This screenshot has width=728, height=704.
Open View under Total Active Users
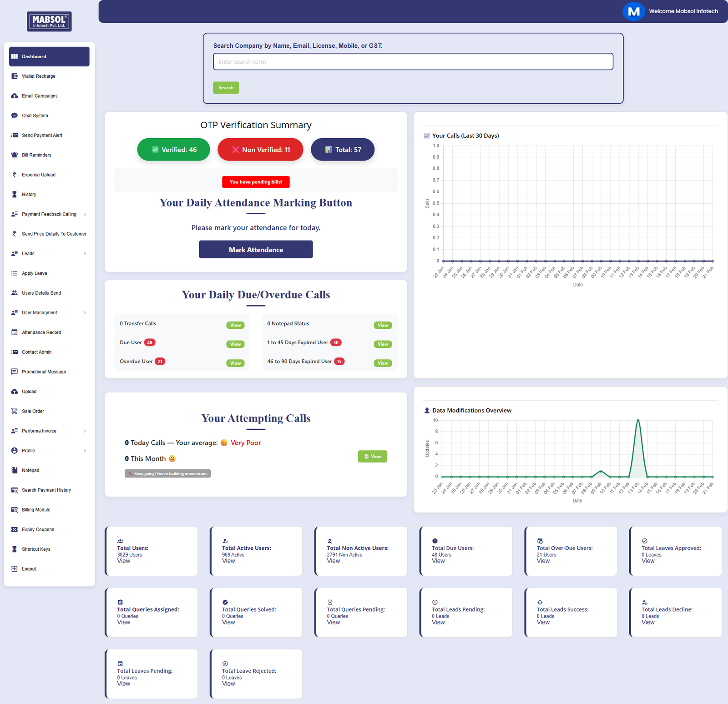point(228,561)
